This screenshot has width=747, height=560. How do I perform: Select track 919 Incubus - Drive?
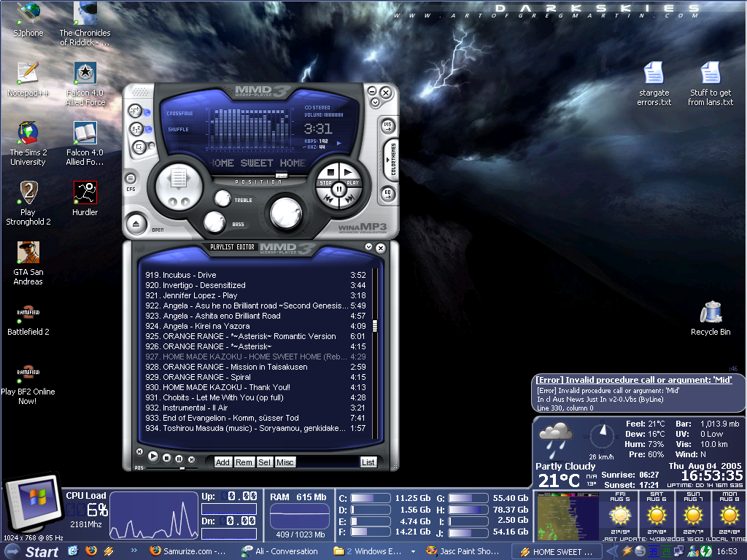[255, 275]
